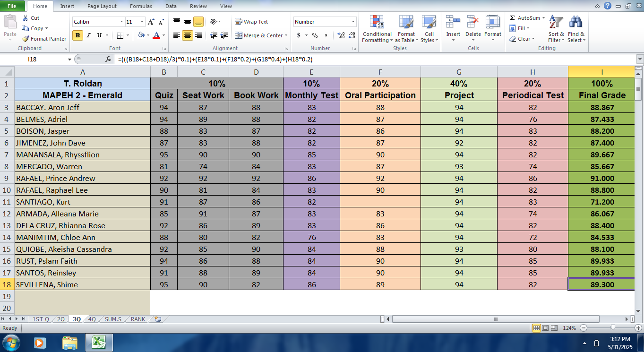
Task: Expand the formula bar
Action: [640, 59]
